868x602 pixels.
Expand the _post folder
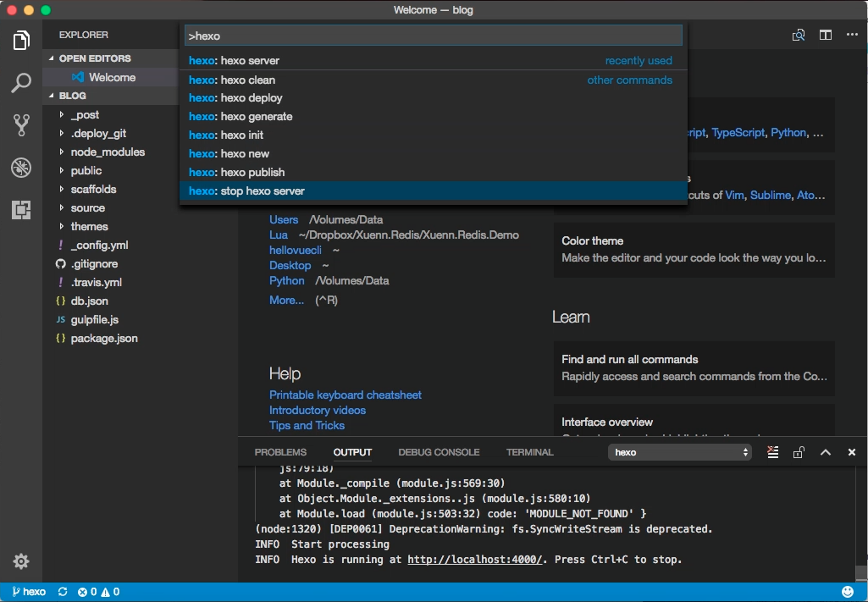(85, 114)
